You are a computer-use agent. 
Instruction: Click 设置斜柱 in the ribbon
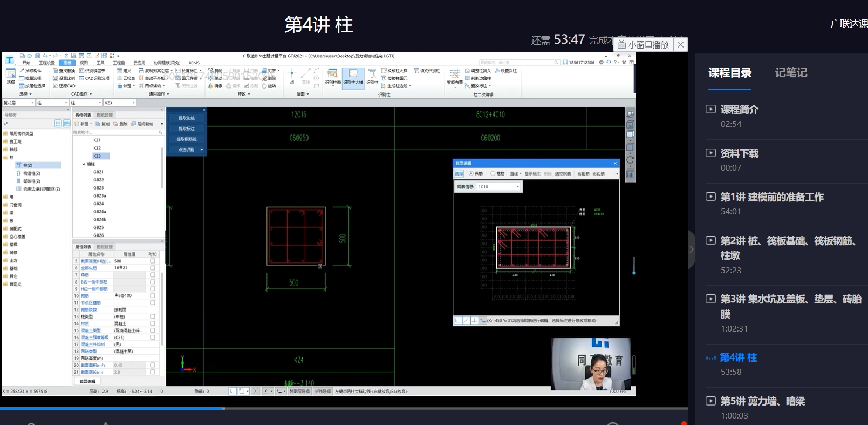pos(505,71)
